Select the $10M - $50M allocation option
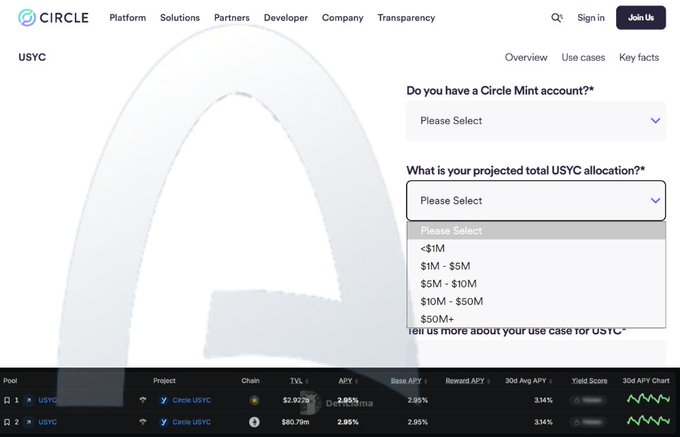The image size is (680, 437). click(536, 302)
